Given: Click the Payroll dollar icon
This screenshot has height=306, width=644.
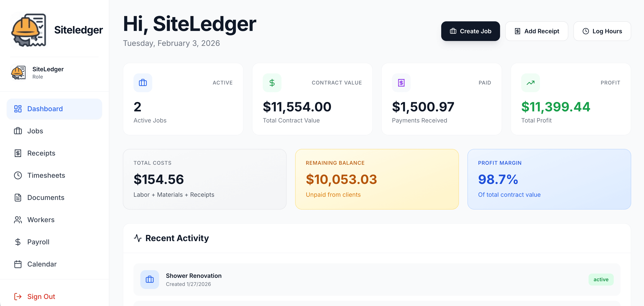Looking at the screenshot, I should coord(18,242).
